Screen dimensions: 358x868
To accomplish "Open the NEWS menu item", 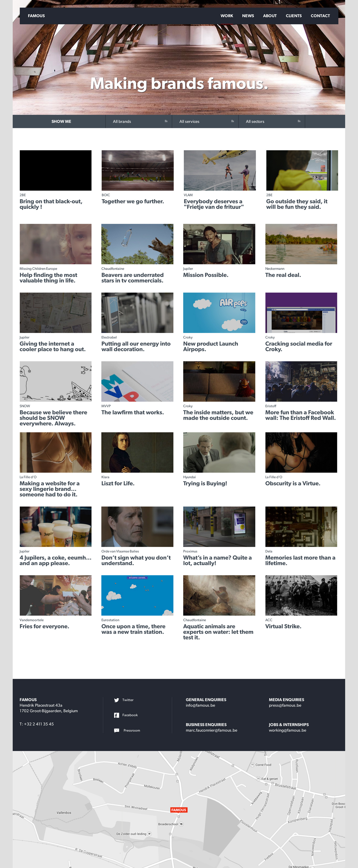I will coord(248,16).
